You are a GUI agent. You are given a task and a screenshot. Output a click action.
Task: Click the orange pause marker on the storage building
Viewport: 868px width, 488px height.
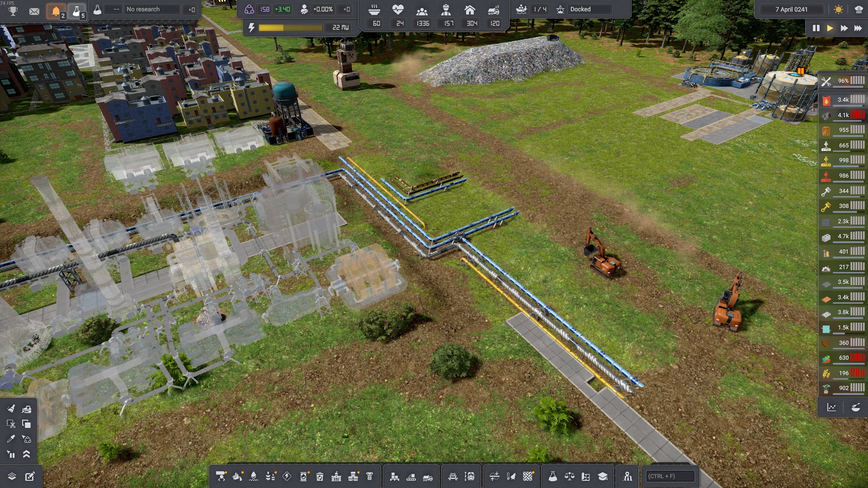point(801,71)
